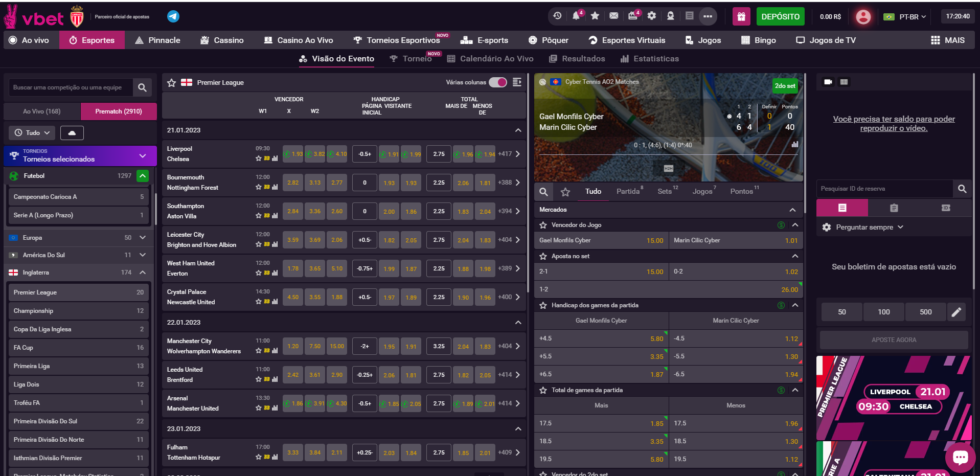Click the green DEPÓSITO button
Screen dimensions: 980x476
[x=780, y=16]
